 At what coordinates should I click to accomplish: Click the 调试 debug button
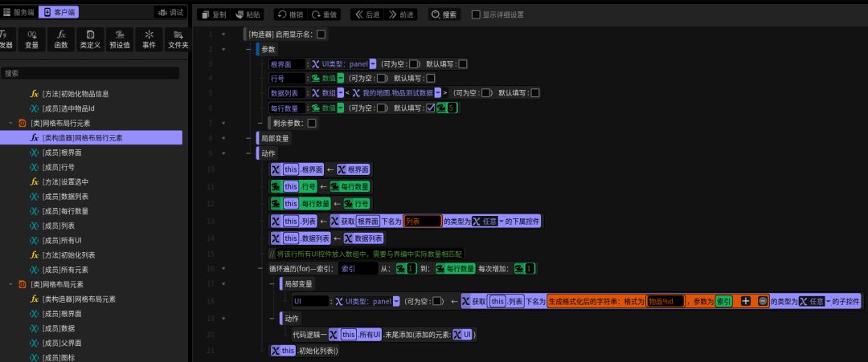pos(170,12)
